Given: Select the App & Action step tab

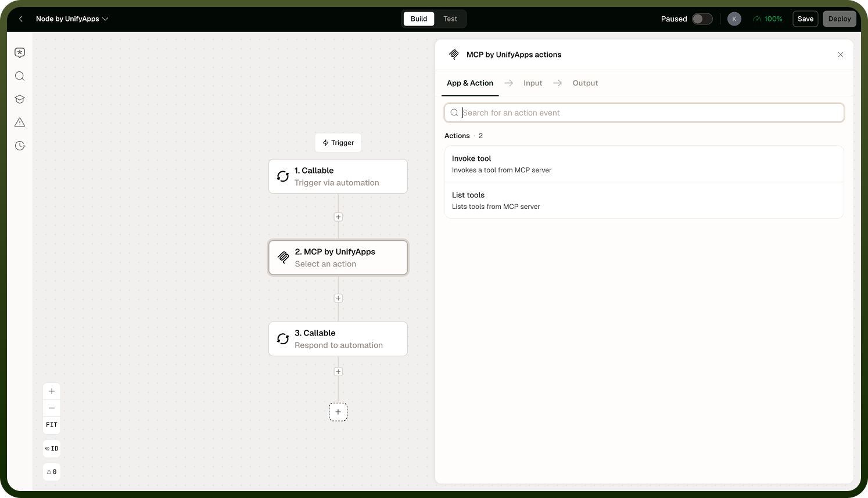Looking at the screenshot, I should [x=470, y=83].
